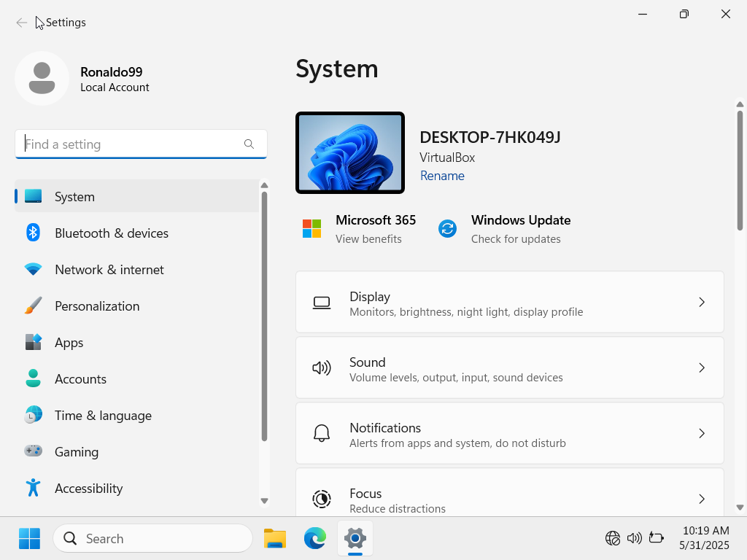747x560 pixels.
Task: Expand Display settings via its chevron
Action: (x=702, y=302)
